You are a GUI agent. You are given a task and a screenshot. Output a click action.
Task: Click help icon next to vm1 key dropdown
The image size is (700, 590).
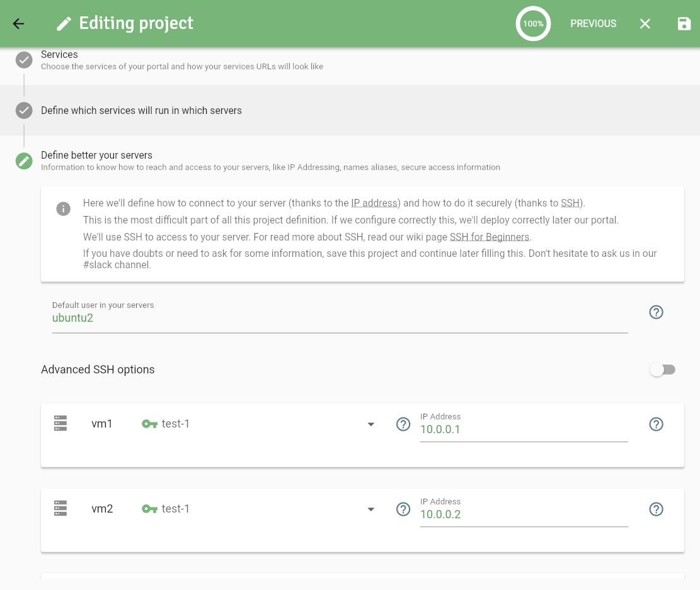click(x=403, y=424)
